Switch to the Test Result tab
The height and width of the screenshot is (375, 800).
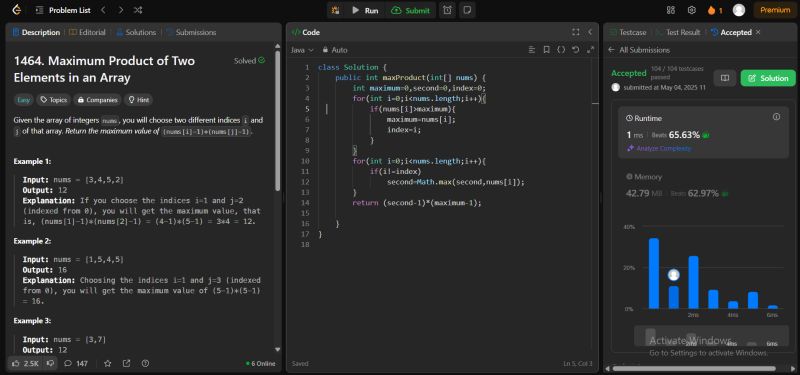(x=678, y=32)
